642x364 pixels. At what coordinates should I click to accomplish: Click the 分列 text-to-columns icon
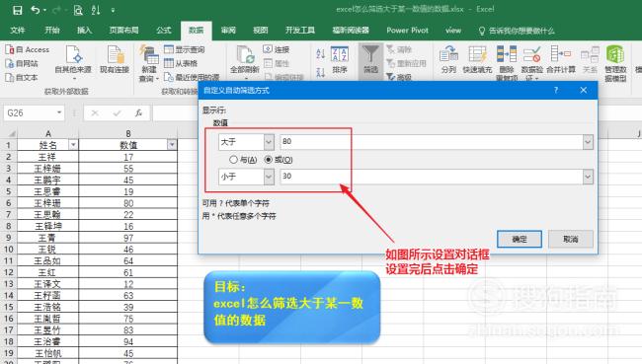click(x=448, y=60)
